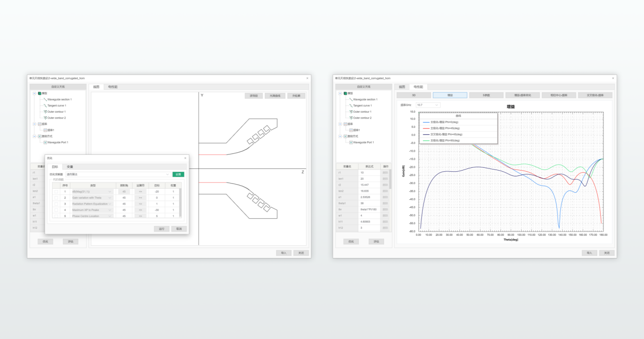Check the Gain variation with Theta row
This screenshot has width=644, height=339.
coord(57,198)
